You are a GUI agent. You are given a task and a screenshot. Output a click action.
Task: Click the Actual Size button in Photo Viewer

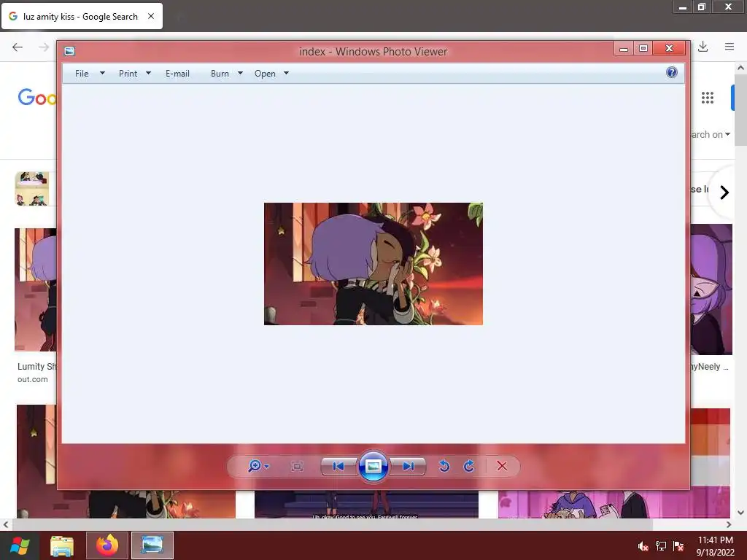coord(297,466)
